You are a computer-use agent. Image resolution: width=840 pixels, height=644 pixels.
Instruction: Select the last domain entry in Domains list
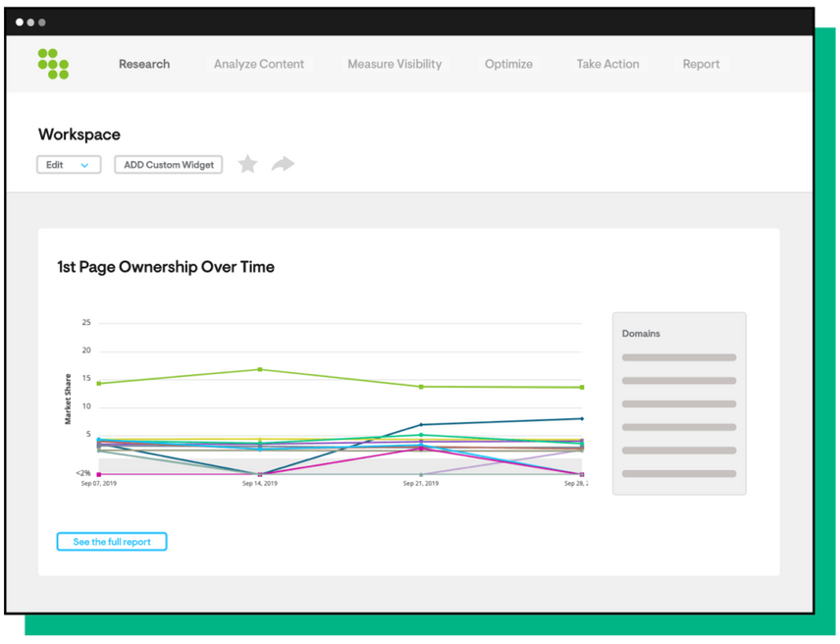coord(679,473)
